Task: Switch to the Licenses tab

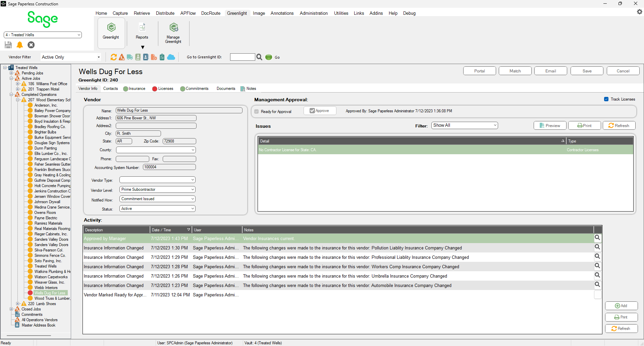Action: [x=163, y=89]
